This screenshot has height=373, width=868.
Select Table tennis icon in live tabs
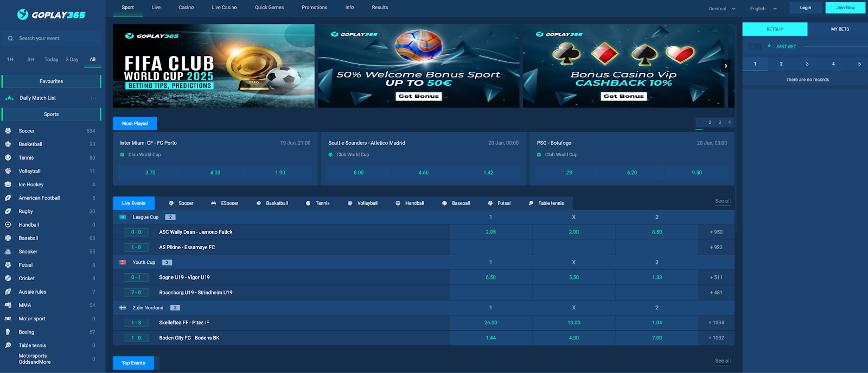point(531,203)
